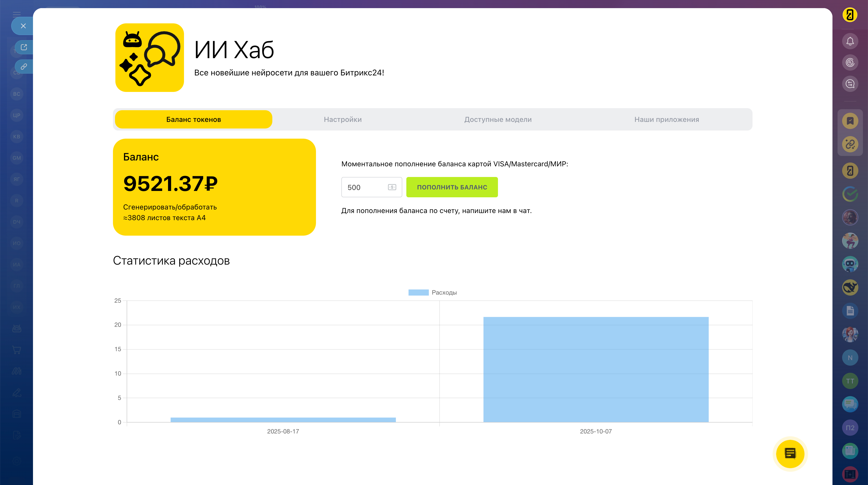Open the bookmark icon in right sidebar

pyautogui.click(x=850, y=121)
